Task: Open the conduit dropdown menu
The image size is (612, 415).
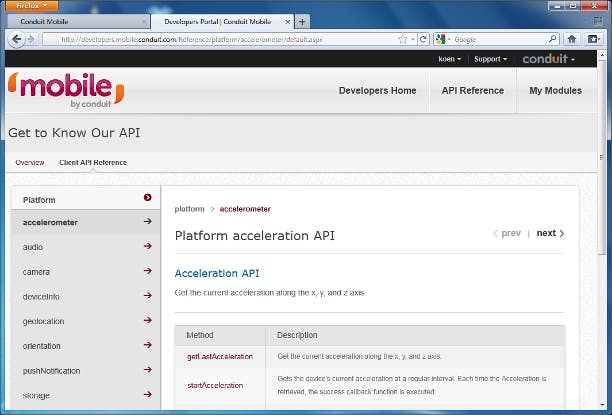Action: [x=548, y=59]
